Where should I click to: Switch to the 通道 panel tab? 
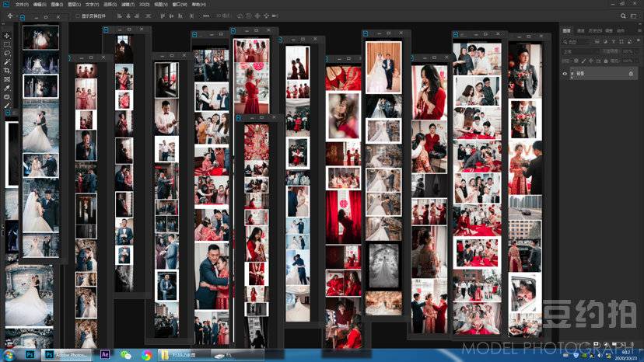point(581,31)
